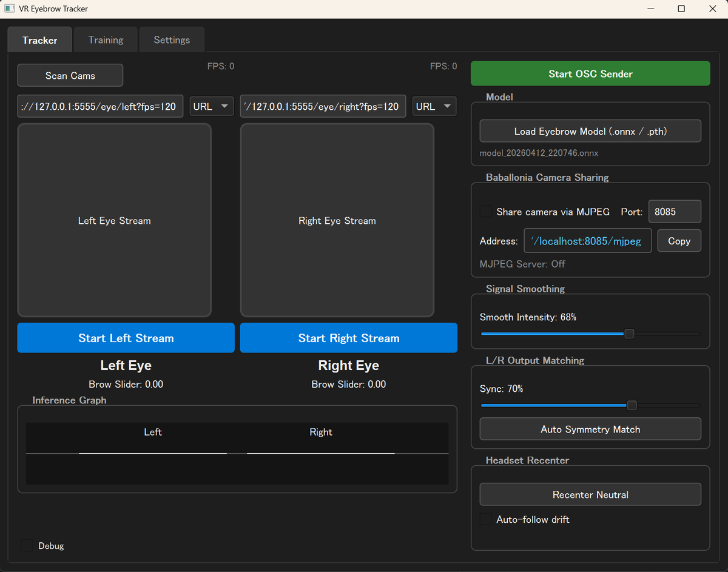Start the OSC Sender

(x=590, y=73)
